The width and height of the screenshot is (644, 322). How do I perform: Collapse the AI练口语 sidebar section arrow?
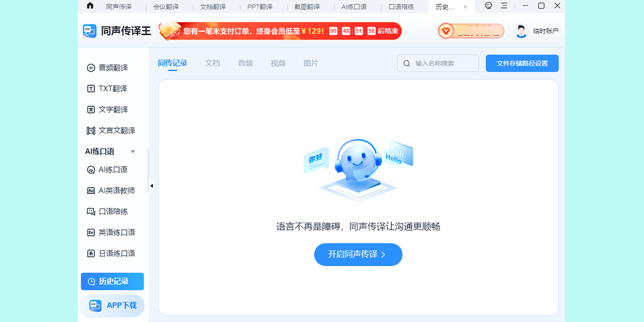click(x=133, y=152)
